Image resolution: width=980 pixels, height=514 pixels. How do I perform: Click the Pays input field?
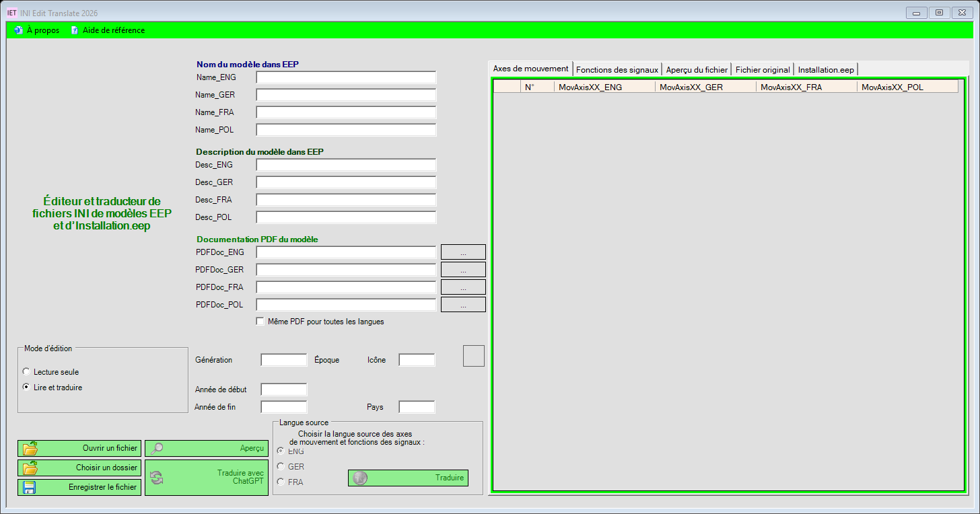pos(417,407)
